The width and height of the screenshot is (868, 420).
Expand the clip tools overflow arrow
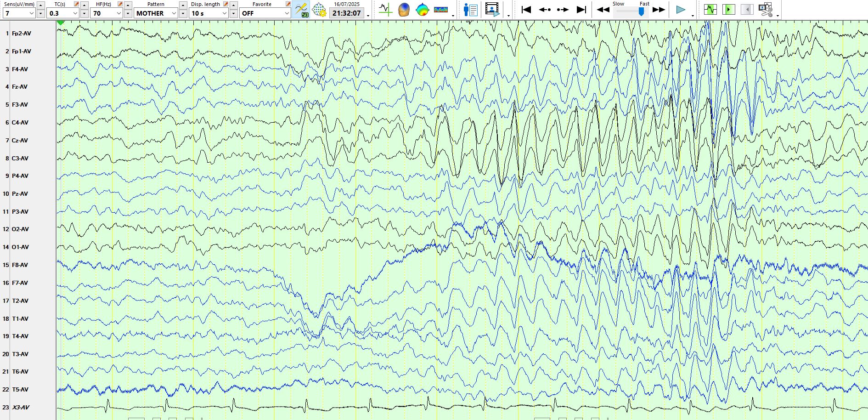click(778, 16)
